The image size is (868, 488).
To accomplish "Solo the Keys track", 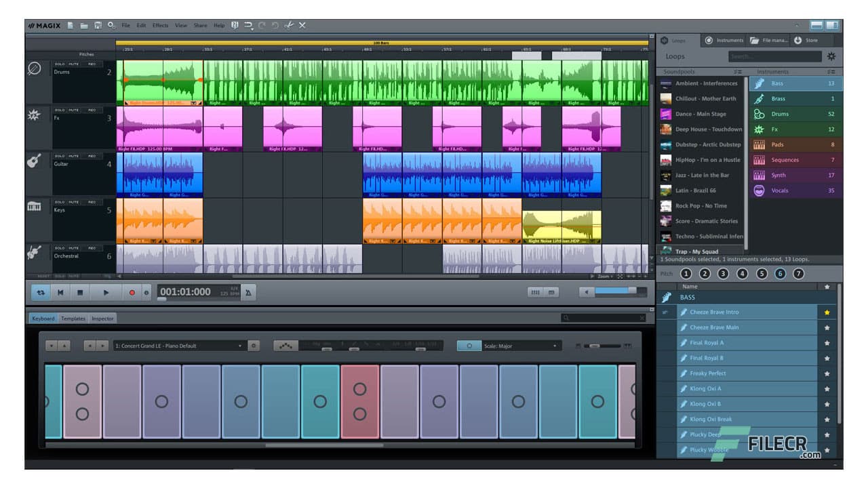I will point(60,201).
